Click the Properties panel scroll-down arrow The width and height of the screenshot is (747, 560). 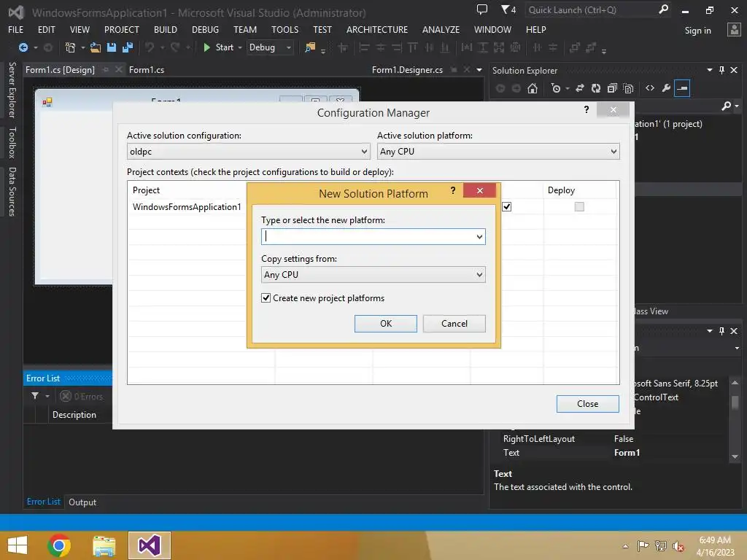click(735, 456)
